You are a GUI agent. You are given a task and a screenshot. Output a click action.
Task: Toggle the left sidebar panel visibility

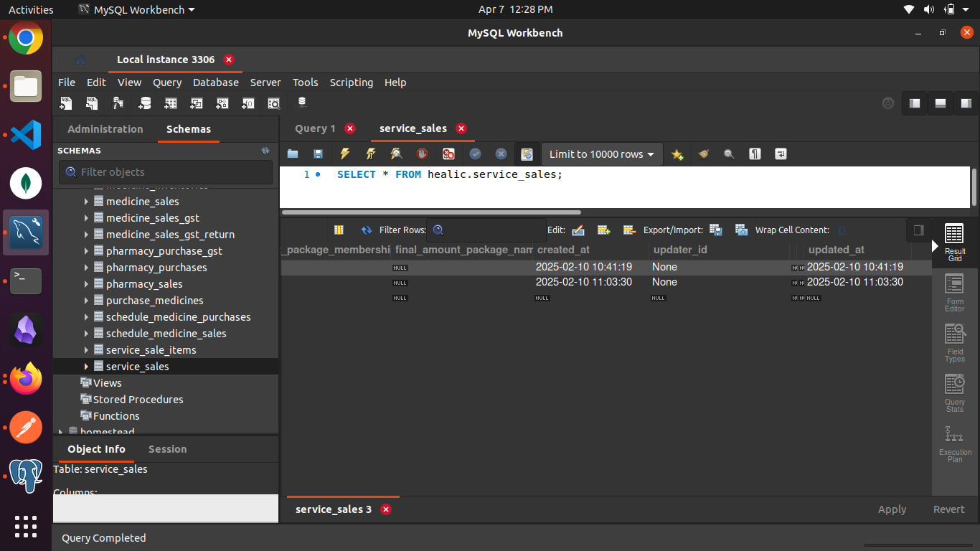tap(915, 103)
